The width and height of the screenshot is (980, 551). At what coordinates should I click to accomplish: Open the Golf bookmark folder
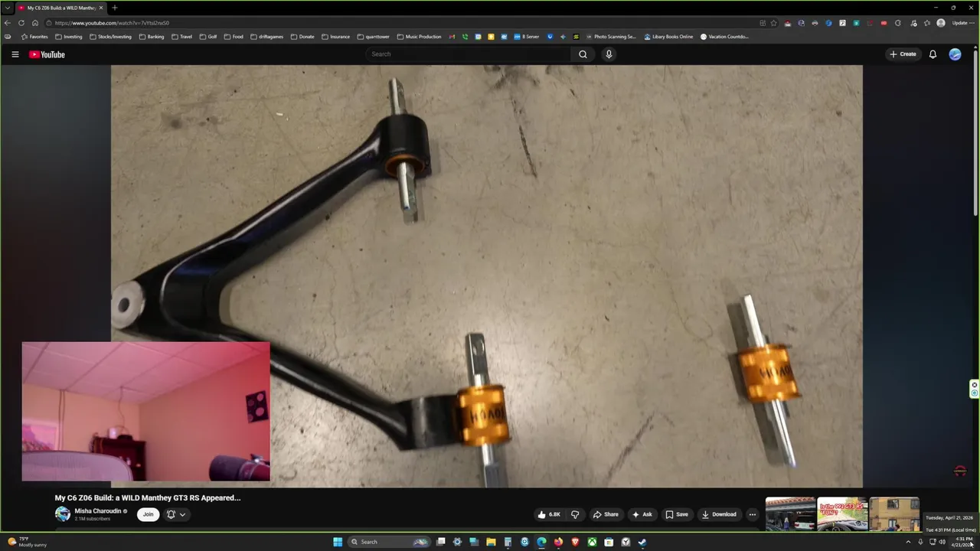click(x=207, y=37)
